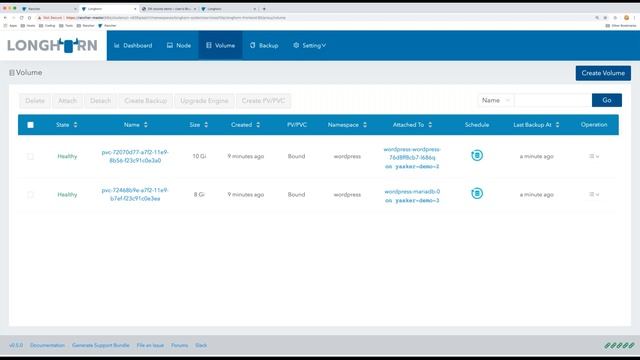Screen dimensions: 640x360
Task: Open the Backup page
Action: click(264, 45)
